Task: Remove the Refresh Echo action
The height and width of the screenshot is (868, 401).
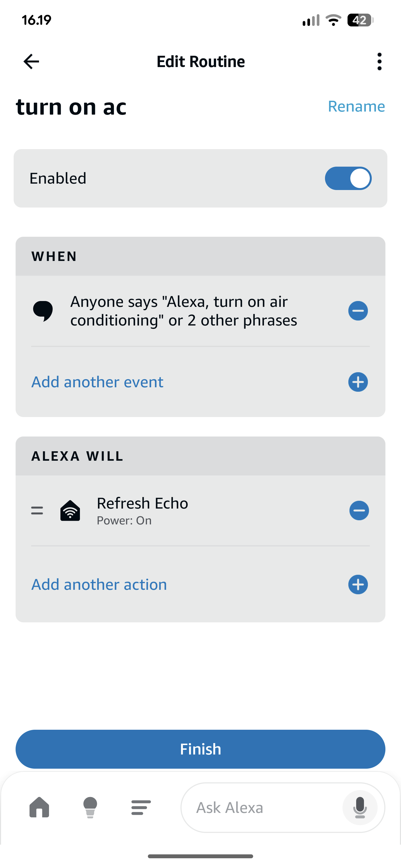Action: (x=359, y=511)
